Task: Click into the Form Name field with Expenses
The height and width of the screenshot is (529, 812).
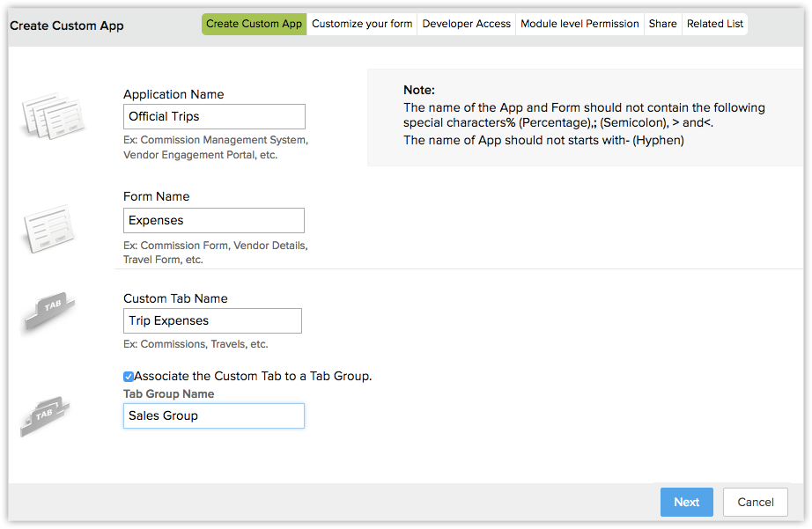Action: [x=214, y=220]
